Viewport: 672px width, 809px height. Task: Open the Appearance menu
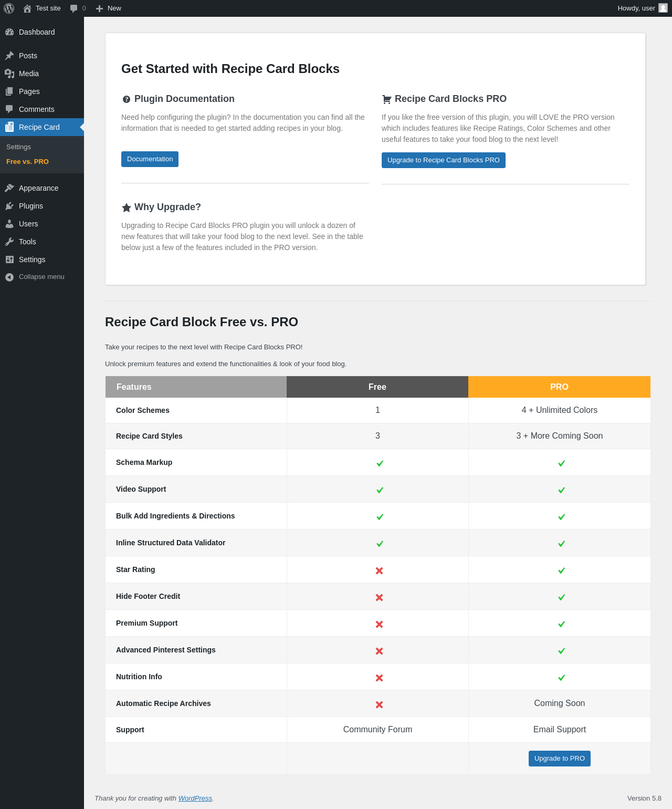[x=42, y=188]
